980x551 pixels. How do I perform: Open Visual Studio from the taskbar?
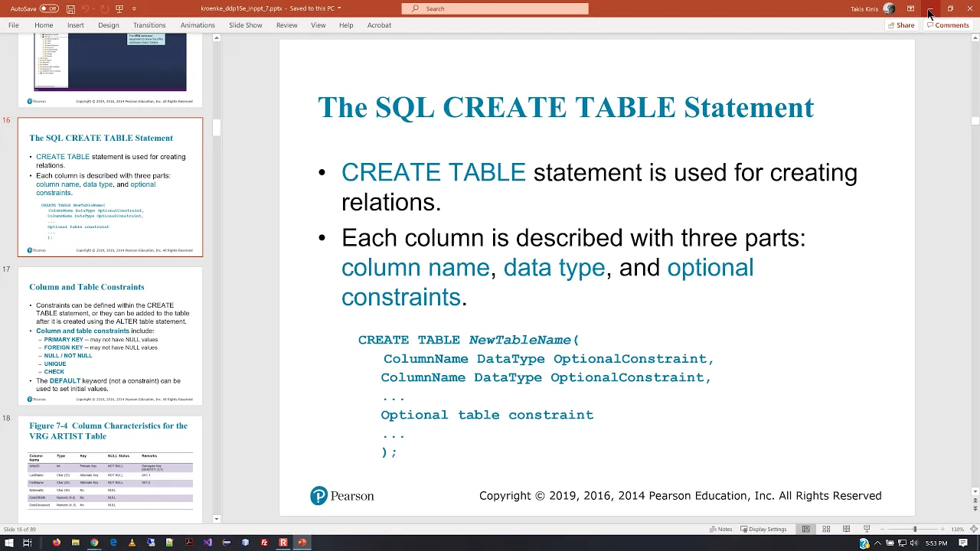[207, 543]
